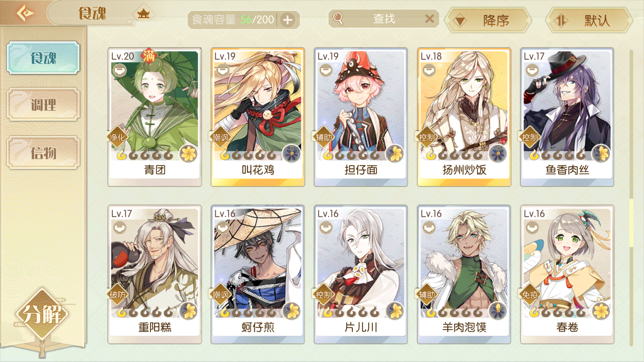Click the back arrow icon
This screenshot has width=644, height=362.
pos(25,13)
